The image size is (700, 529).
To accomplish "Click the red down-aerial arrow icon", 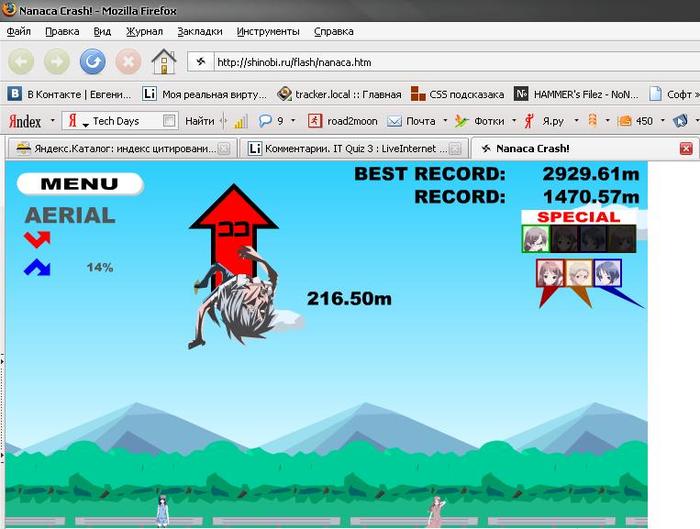I will click(37, 239).
